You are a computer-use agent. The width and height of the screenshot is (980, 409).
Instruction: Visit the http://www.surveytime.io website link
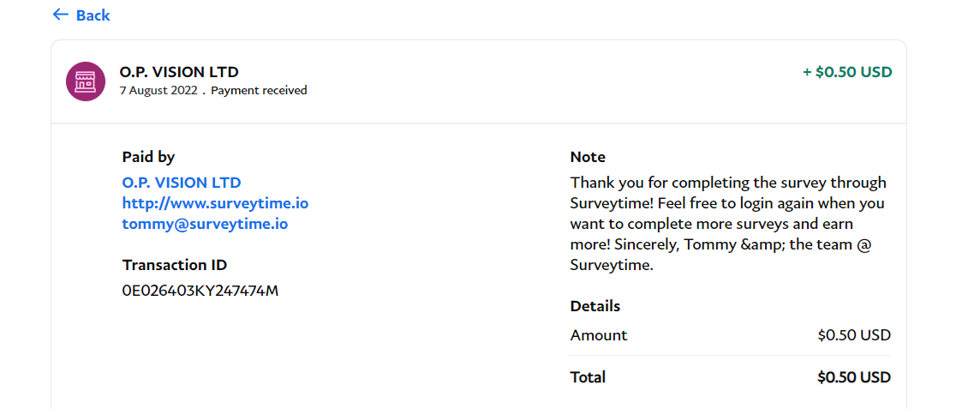215,203
